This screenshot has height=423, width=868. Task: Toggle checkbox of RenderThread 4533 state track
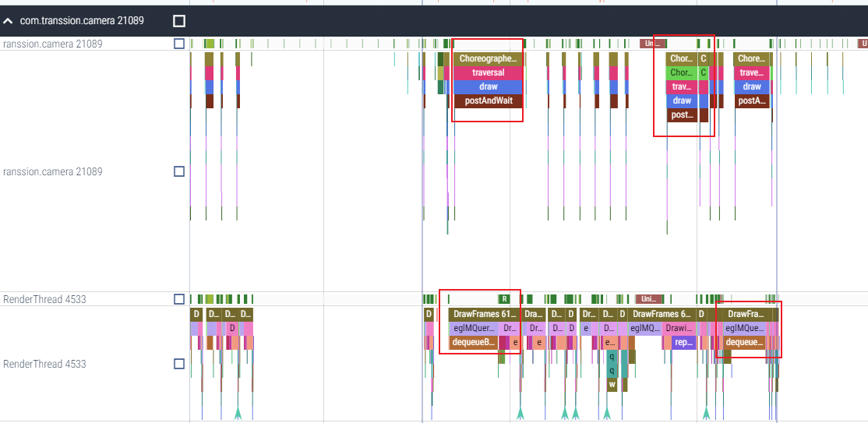(x=178, y=299)
